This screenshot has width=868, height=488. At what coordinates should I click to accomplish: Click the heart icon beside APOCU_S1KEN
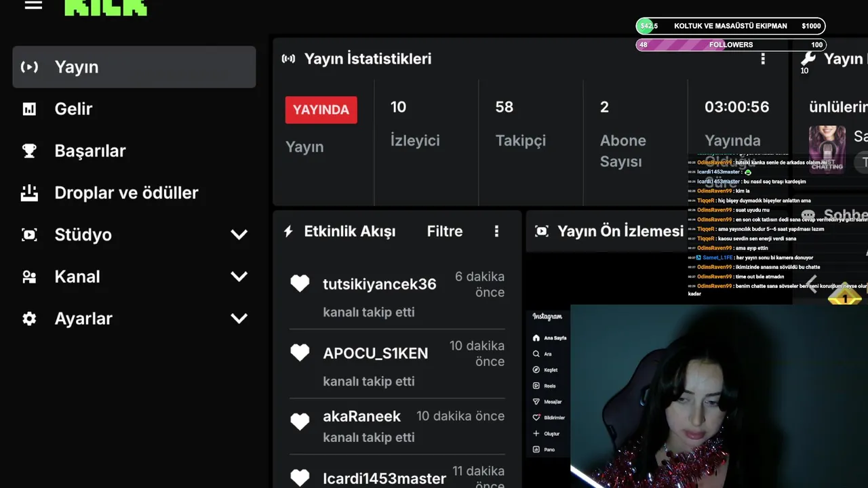click(300, 352)
